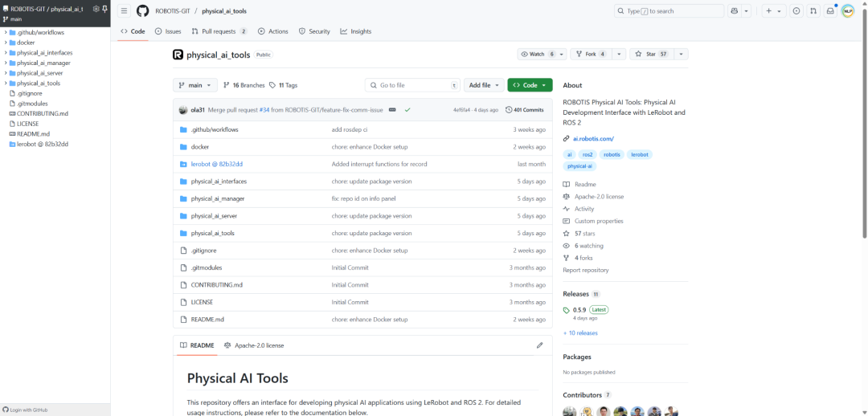
Task: Open the Add file dropdown
Action: click(x=484, y=85)
